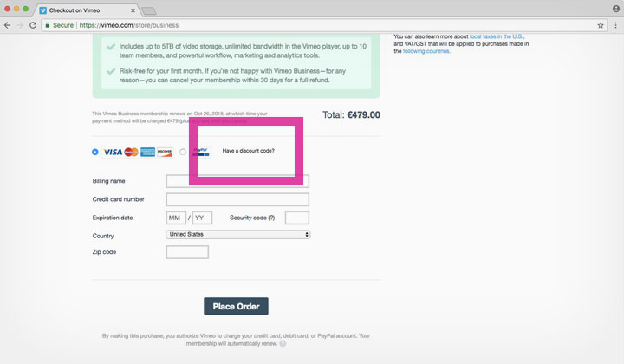The width and height of the screenshot is (624, 364).
Task: Select credit card payment radio button
Action: [x=95, y=152]
